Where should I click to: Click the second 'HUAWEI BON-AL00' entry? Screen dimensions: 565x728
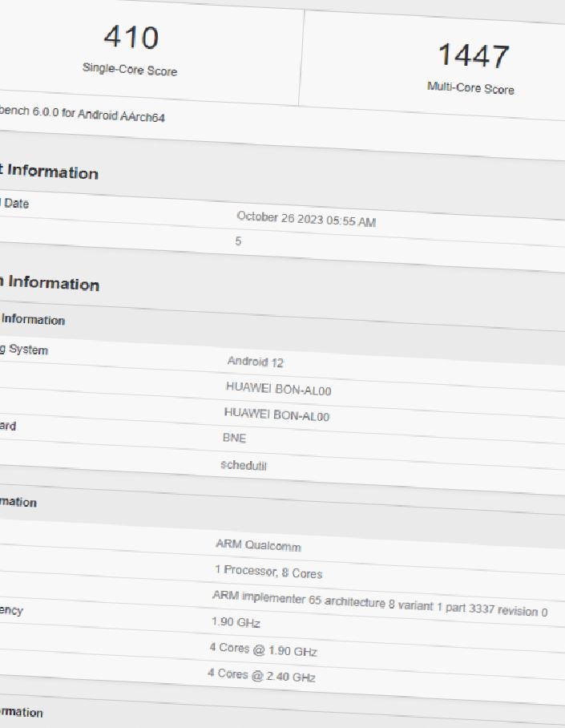point(276,415)
